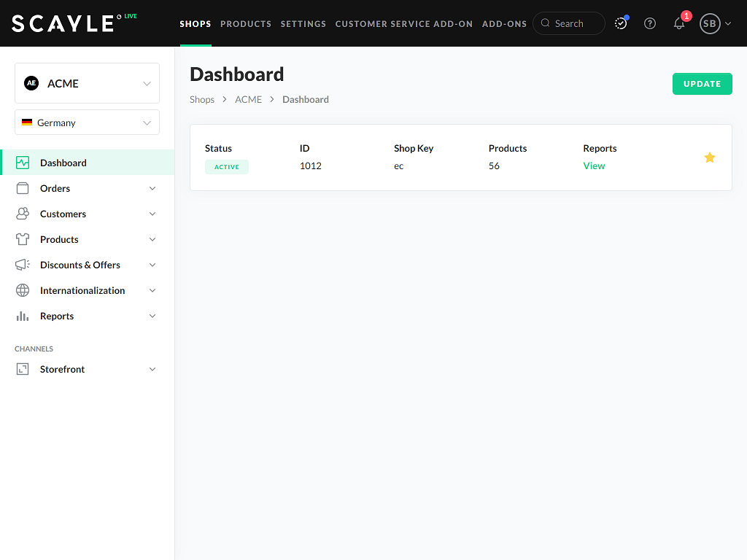Click the Customers sidebar icon
This screenshot has height=560, width=747.
(22, 213)
